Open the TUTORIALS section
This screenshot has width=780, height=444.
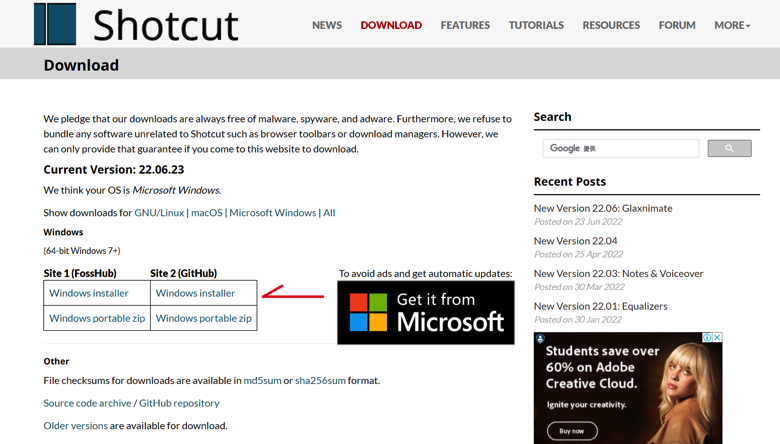point(536,25)
